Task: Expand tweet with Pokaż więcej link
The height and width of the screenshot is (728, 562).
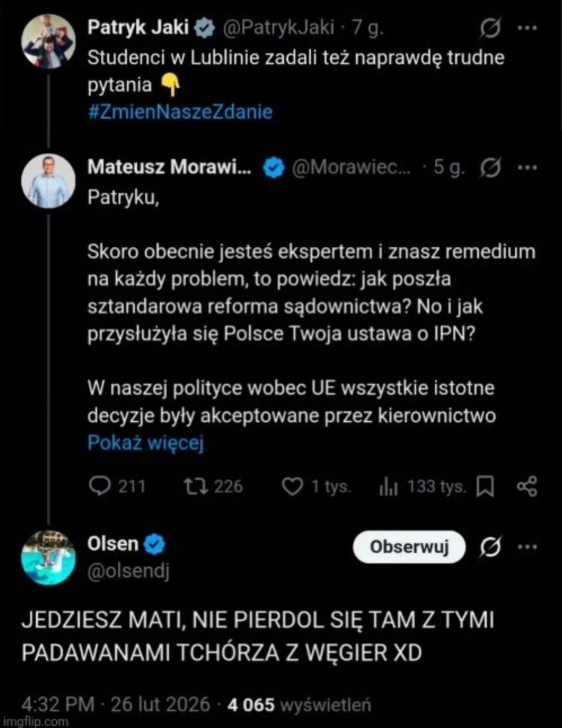Action: click(x=145, y=443)
